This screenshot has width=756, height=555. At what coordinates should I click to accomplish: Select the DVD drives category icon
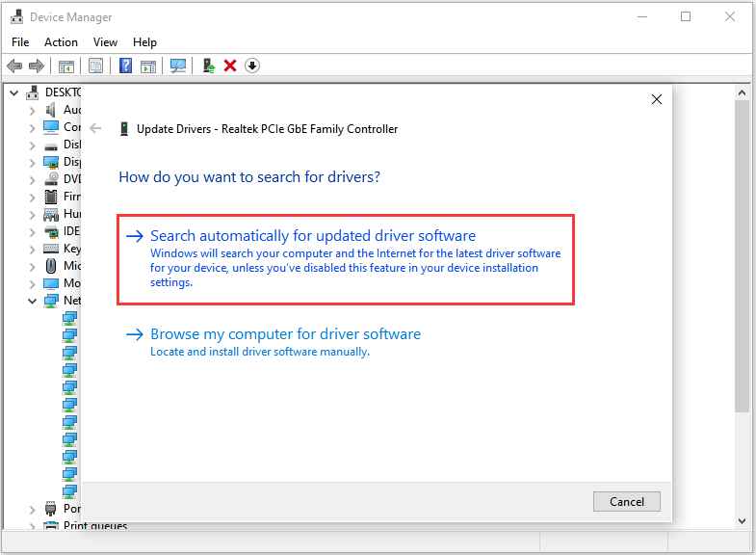pos(51,179)
